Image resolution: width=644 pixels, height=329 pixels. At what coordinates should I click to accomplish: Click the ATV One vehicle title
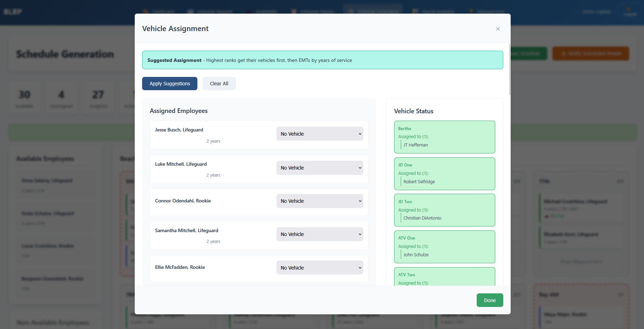click(x=406, y=238)
